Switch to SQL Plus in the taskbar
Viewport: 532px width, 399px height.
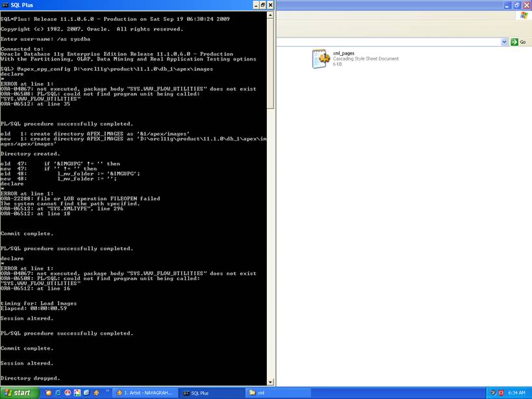coord(203,393)
